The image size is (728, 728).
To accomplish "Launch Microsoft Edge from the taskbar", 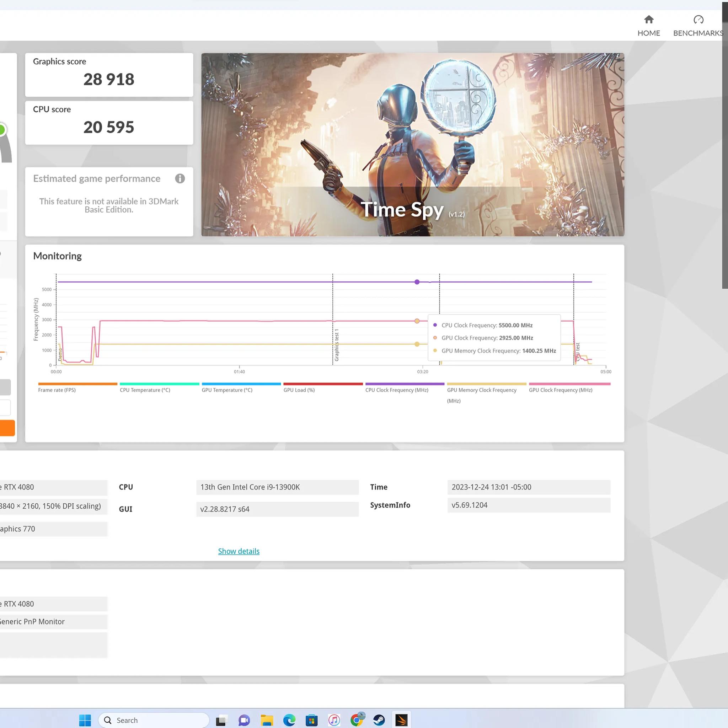I will tap(289, 720).
